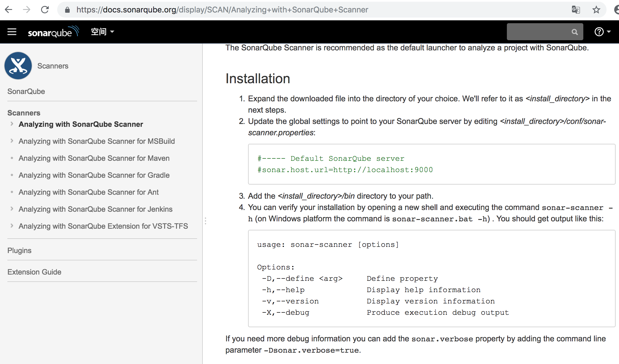This screenshot has height=364, width=619.
Task: Click the 'Options:' line in usage output
Action: (x=276, y=267)
